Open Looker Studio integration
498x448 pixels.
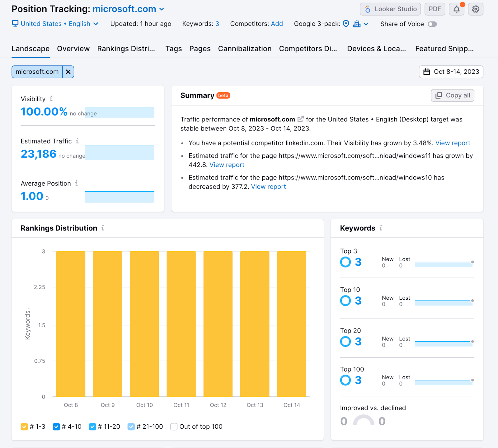(390, 9)
